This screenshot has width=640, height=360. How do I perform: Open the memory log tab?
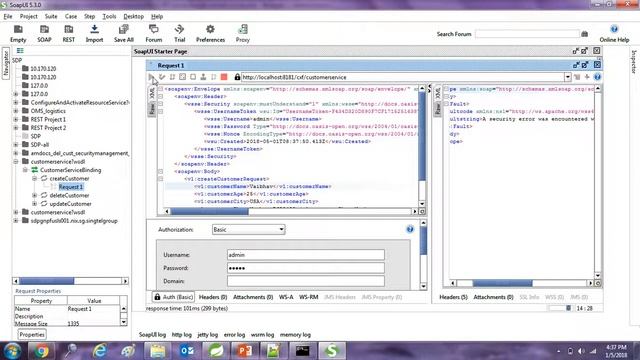pyautogui.click(x=295, y=335)
